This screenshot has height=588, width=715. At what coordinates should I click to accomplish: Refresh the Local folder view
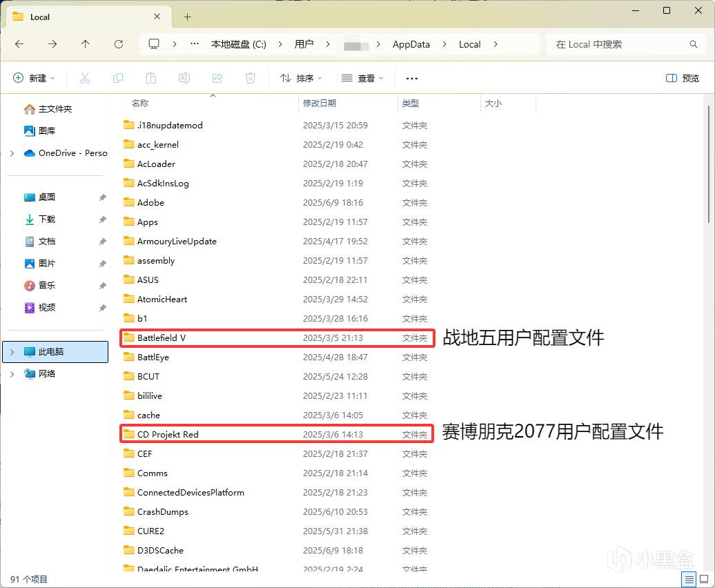click(x=119, y=44)
